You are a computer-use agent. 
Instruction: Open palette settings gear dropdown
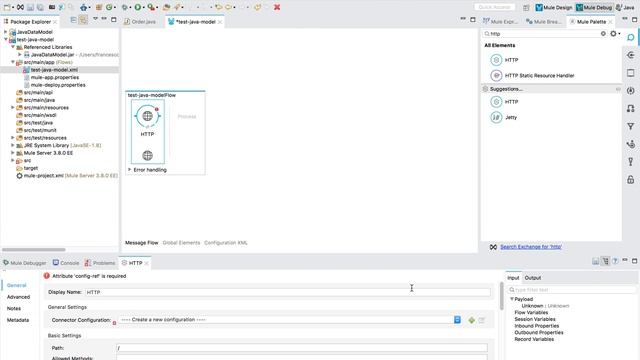(x=615, y=34)
